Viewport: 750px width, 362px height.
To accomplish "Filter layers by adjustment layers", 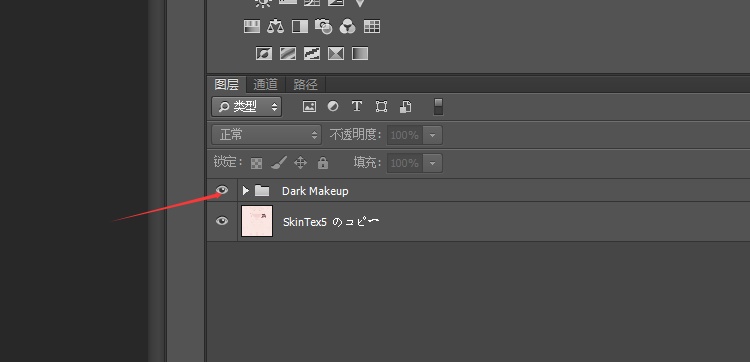I will [333, 107].
